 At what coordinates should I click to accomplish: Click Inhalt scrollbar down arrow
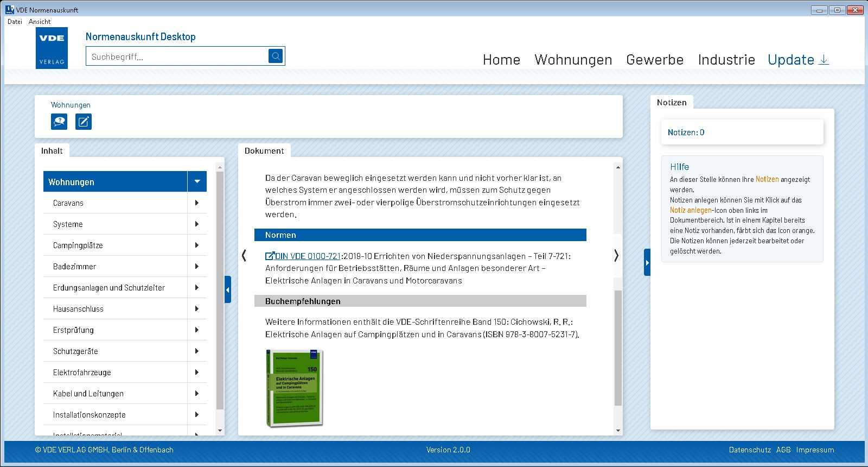click(x=220, y=431)
